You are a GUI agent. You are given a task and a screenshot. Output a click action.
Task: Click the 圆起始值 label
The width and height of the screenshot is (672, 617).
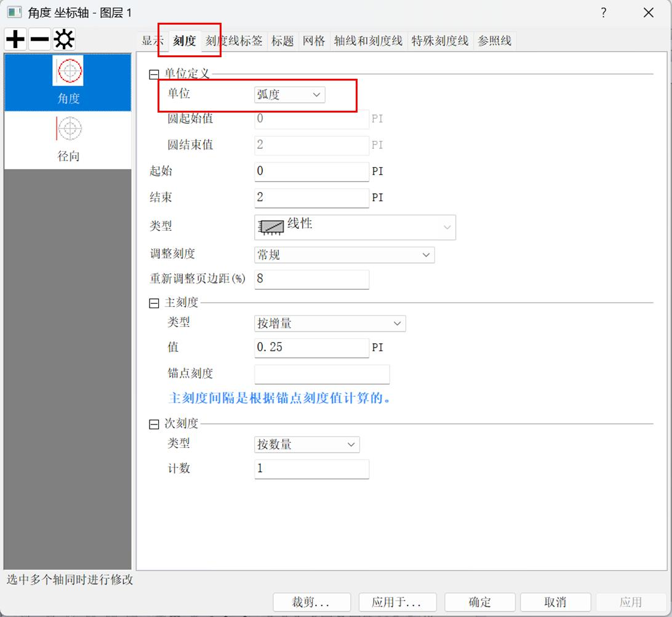tap(190, 119)
